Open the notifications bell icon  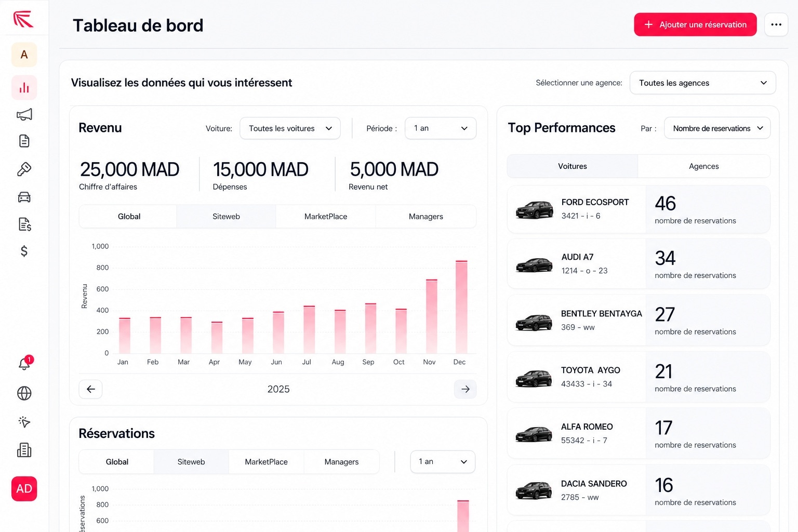[24, 364]
